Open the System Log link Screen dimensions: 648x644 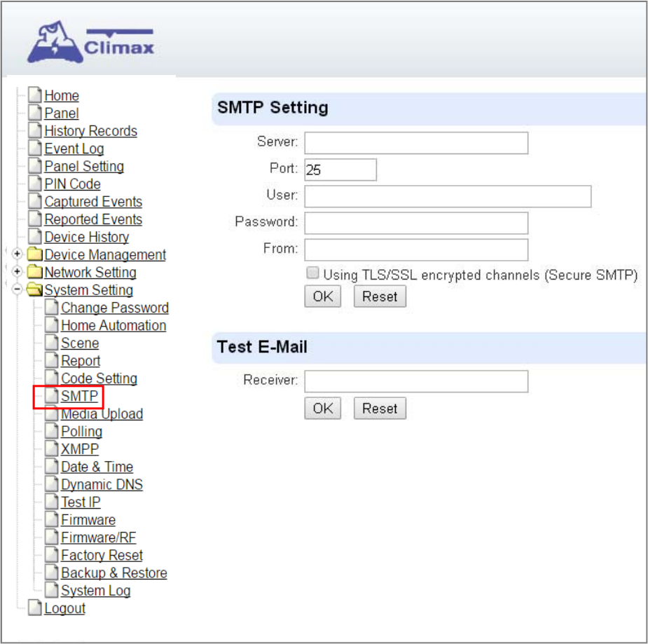tap(95, 591)
